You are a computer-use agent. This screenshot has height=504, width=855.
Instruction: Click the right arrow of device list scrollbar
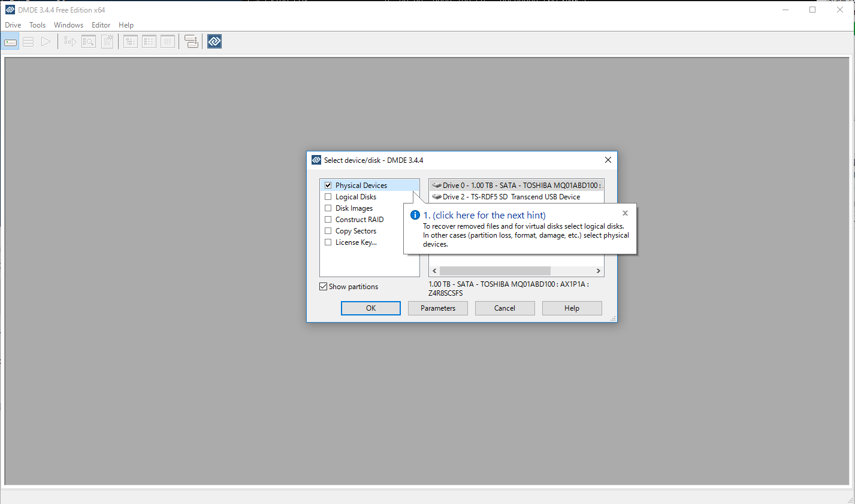598,271
